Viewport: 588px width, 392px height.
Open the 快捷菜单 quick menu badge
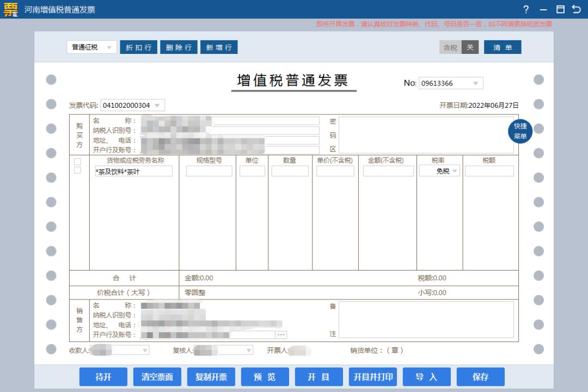coord(520,131)
